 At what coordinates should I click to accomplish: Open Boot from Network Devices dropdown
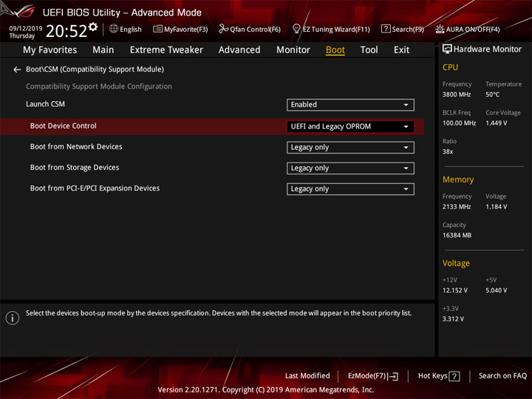tap(350, 148)
